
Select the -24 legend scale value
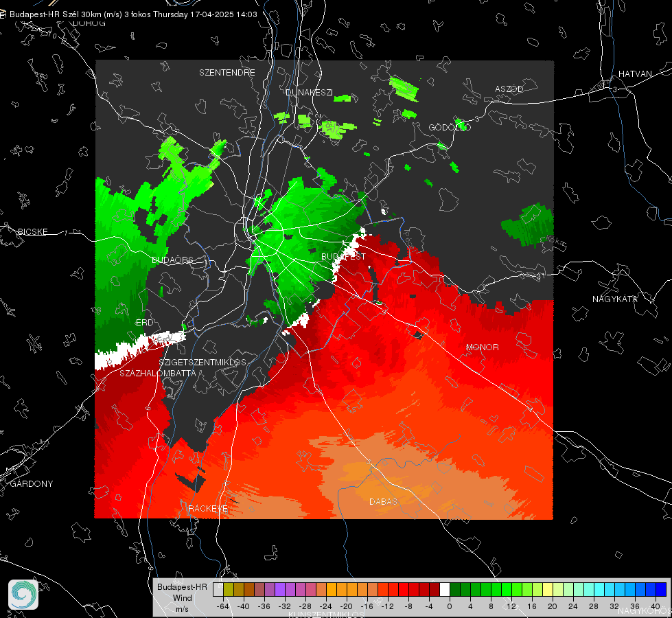pos(326,606)
